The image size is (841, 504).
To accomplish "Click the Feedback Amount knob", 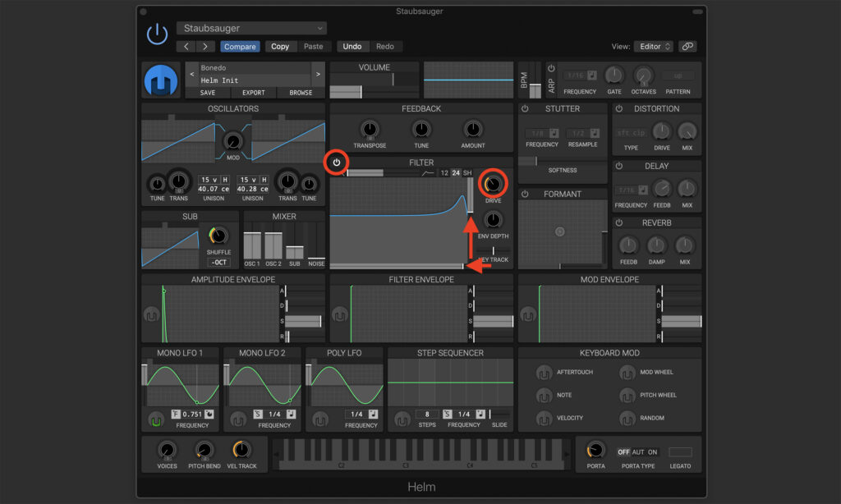I will pyautogui.click(x=472, y=129).
